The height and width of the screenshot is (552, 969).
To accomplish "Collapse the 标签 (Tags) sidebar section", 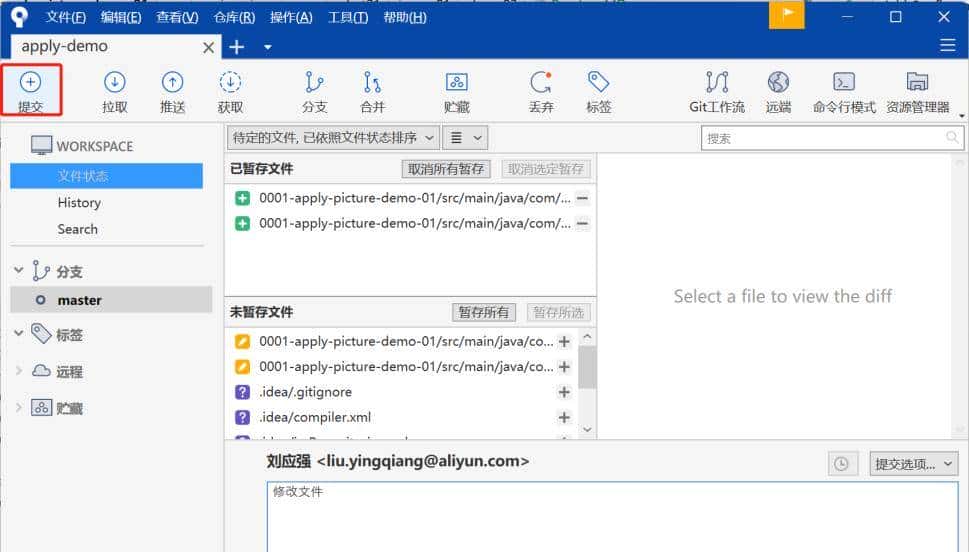I will tap(19, 333).
